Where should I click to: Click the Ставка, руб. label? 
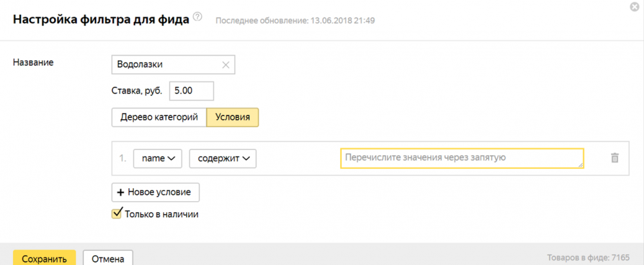[x=137, y=91]
